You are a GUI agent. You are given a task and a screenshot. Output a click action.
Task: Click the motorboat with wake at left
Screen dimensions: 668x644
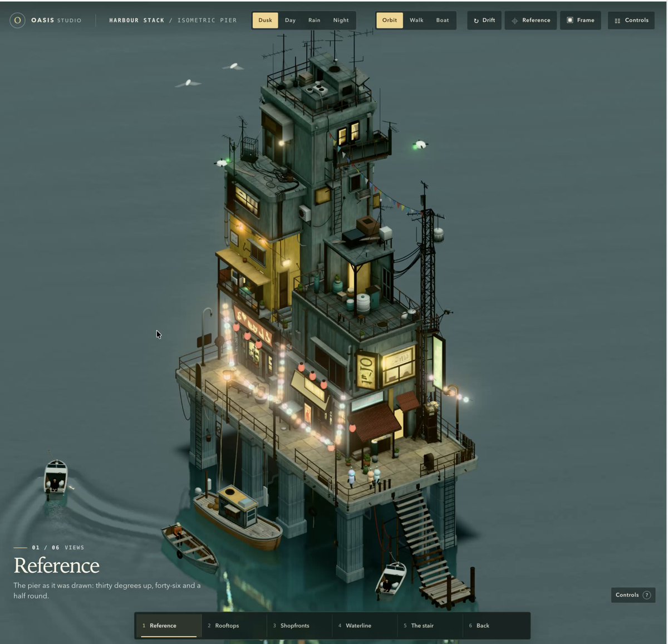(x=56, y=478)
